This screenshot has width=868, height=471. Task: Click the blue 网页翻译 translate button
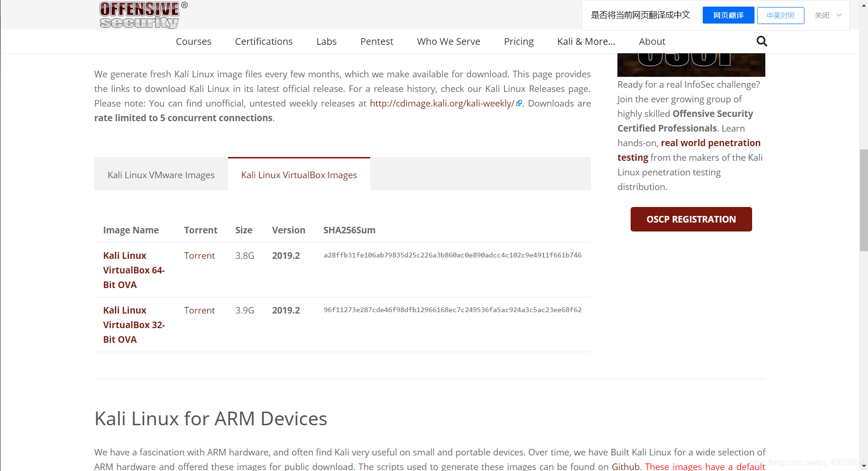pos(728,15)
